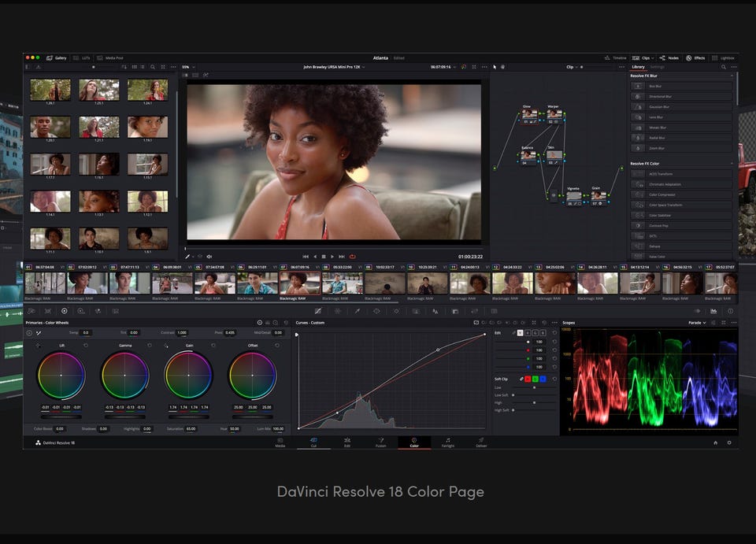The image size is (756, 544).
Task: Open the Tracker palette icon
Action: (x=396, y=311)
